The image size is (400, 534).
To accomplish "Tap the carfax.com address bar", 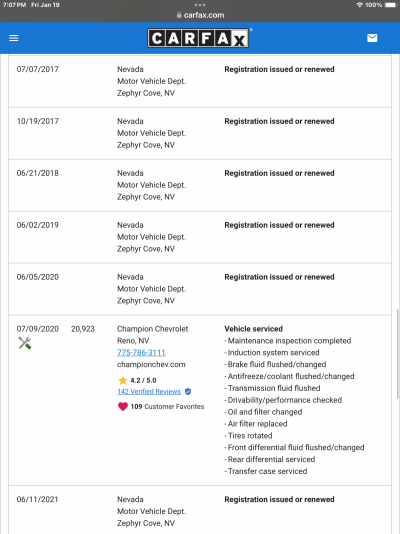I will 200,15.
